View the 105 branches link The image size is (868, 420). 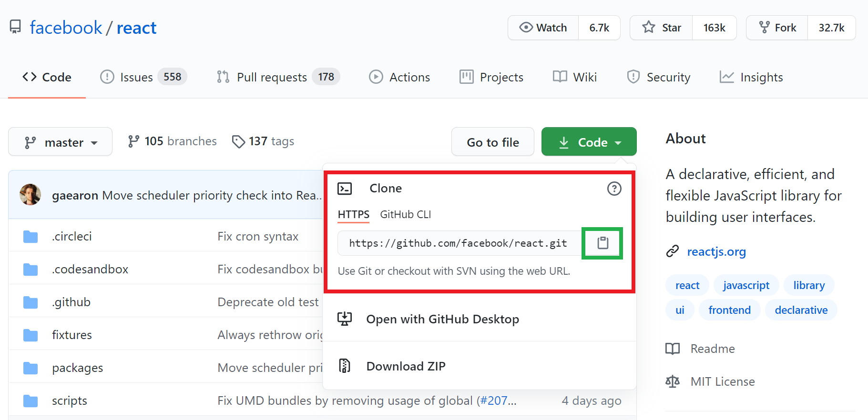pyautogui.click(x=172, y=141)
